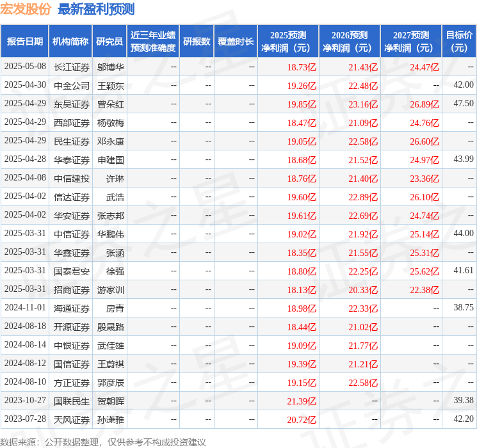Click the 宏发股份 stock name title

[x=26, y=10]
